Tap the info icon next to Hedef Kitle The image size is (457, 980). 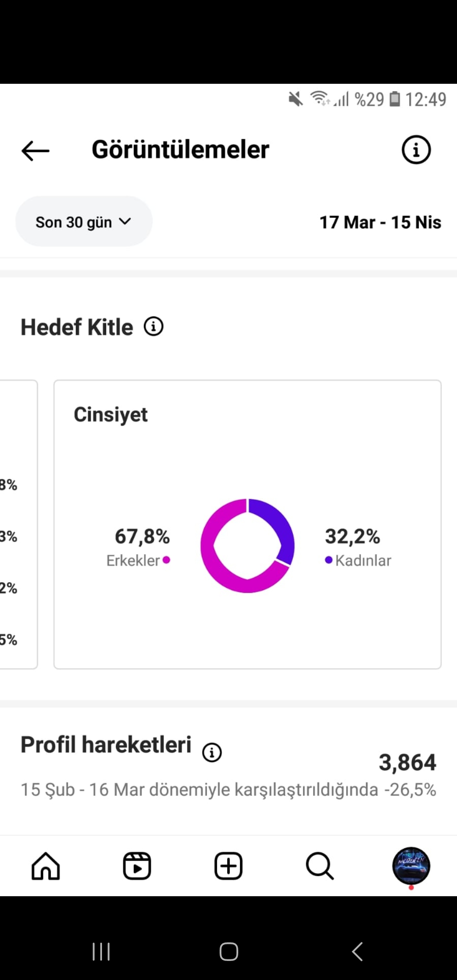154,327
